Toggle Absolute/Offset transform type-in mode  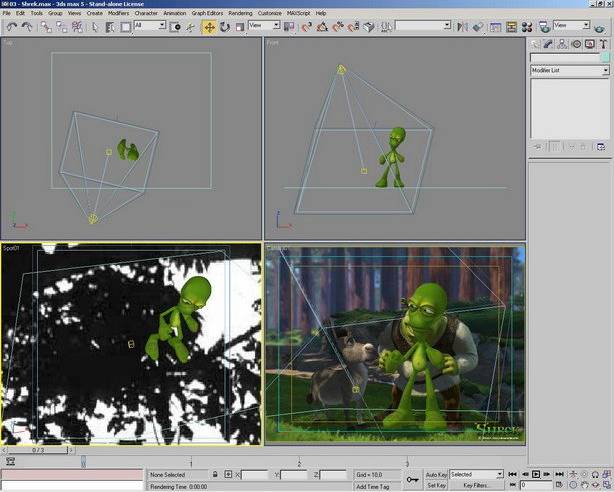(x=228, y=474)
